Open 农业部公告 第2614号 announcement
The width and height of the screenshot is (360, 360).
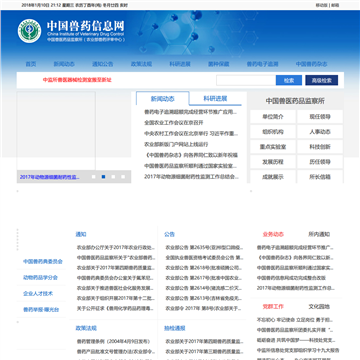204,288
